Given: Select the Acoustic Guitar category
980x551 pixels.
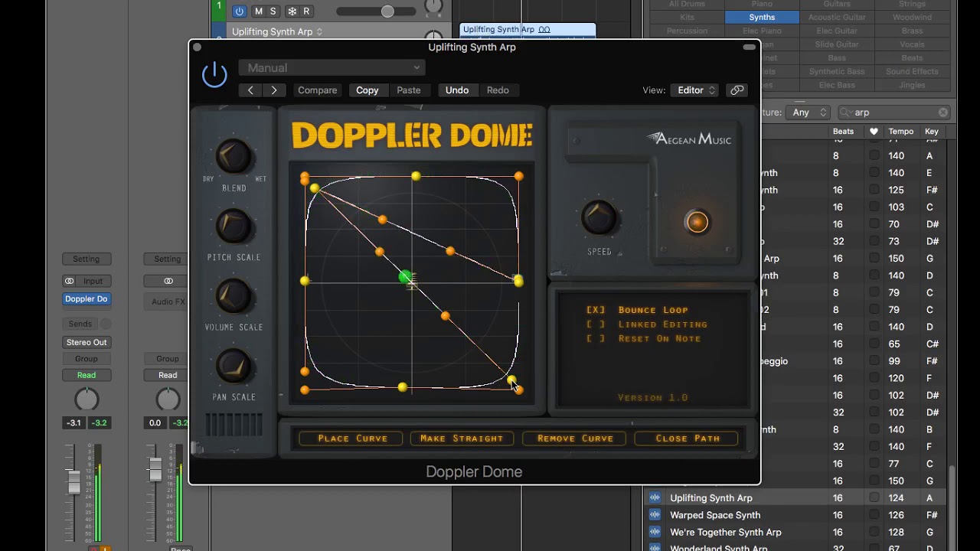Looking at the screenshot, I should (x=837, y=17).
